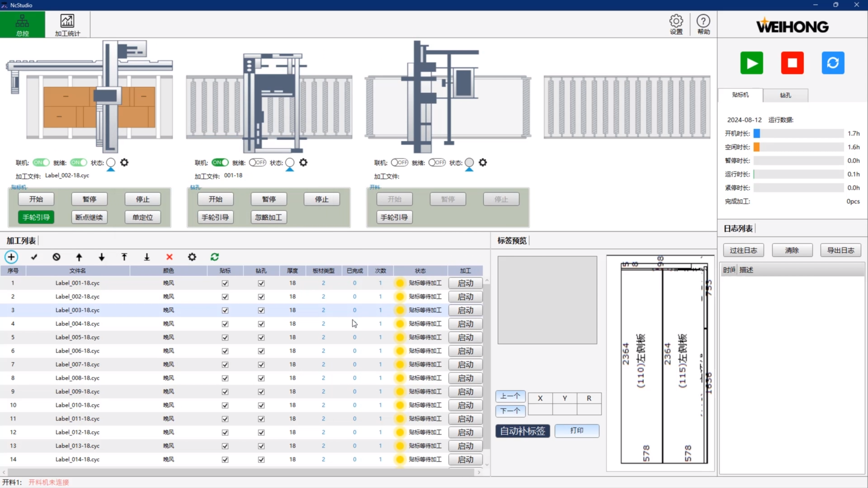The height and width of the screenshot is (488, 868).
Task: Click the red X delete icon
Action: coord(170,257)
